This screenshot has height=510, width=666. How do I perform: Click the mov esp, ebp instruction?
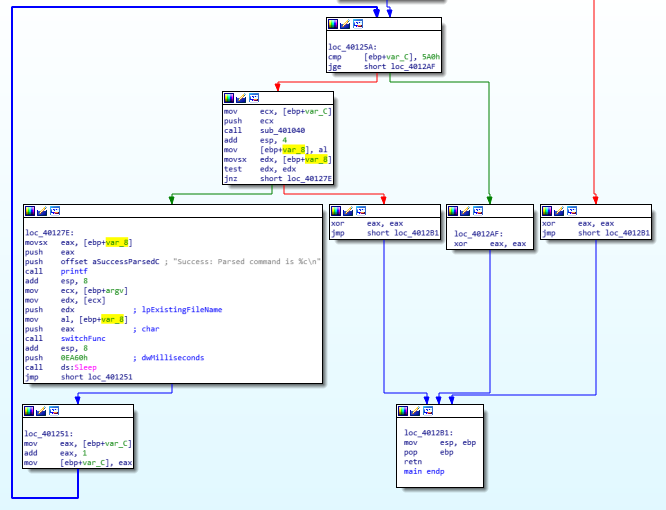[440, 442]
